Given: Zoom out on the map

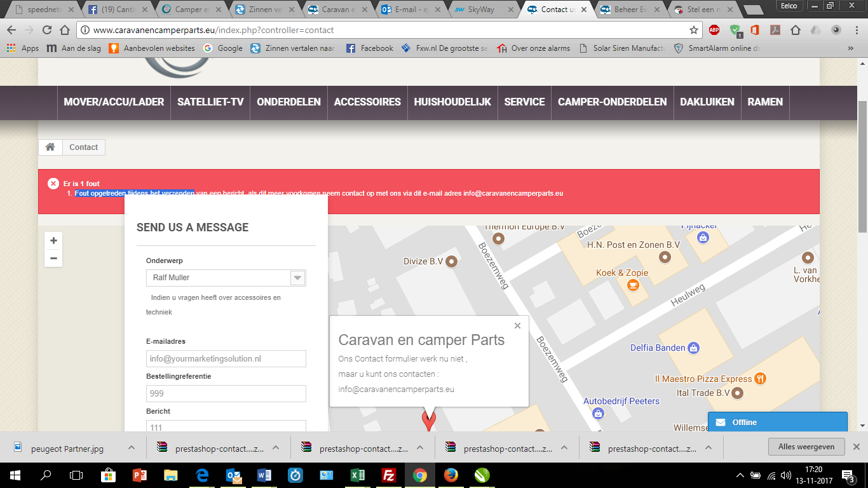Looking at the screenshot, I should (x=53, y=258).
